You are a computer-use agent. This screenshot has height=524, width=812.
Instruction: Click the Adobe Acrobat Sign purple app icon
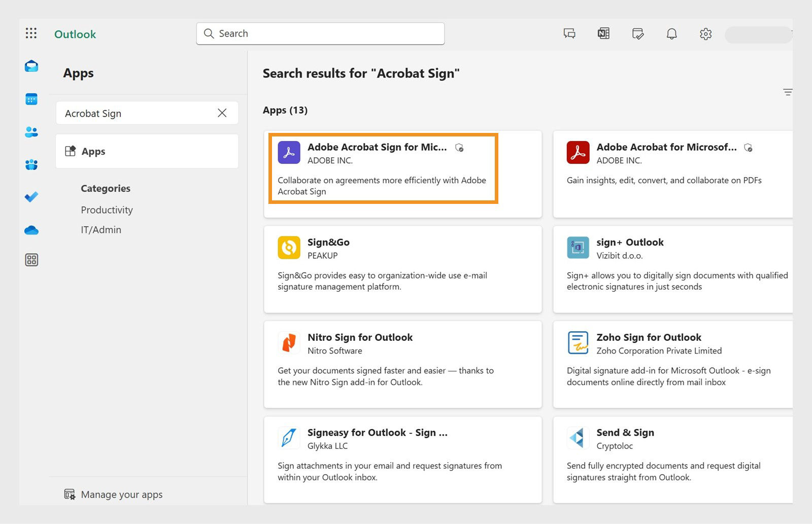pyautogui.click(x=289, y=153)
